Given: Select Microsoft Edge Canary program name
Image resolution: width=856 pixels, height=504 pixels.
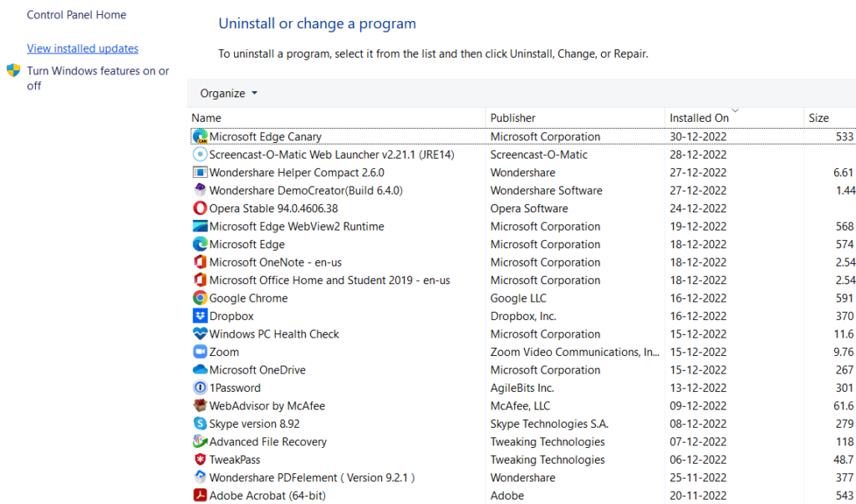Looking at the screenshot, I should [x=265, y=136].
